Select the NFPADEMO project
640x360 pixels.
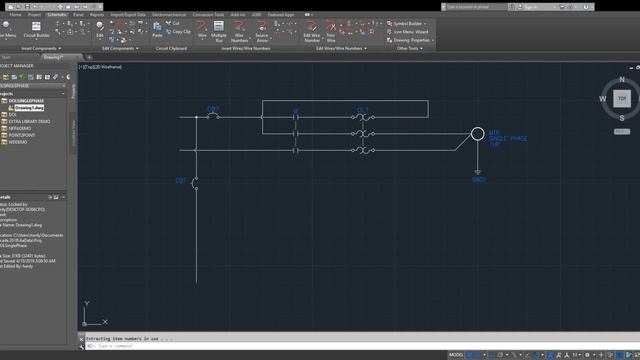point(20,128)
